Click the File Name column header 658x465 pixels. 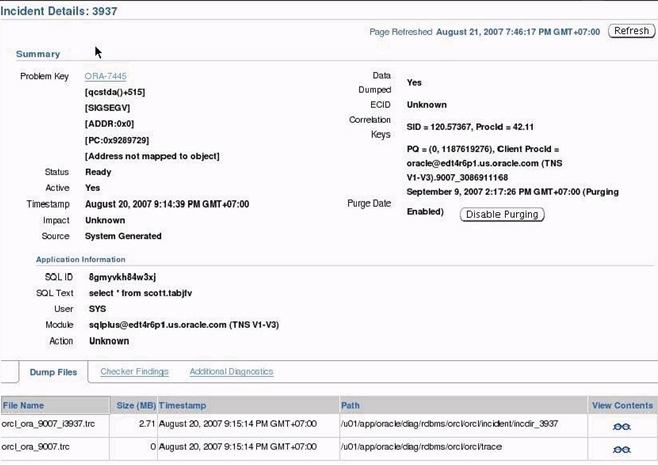coord(24,406)
